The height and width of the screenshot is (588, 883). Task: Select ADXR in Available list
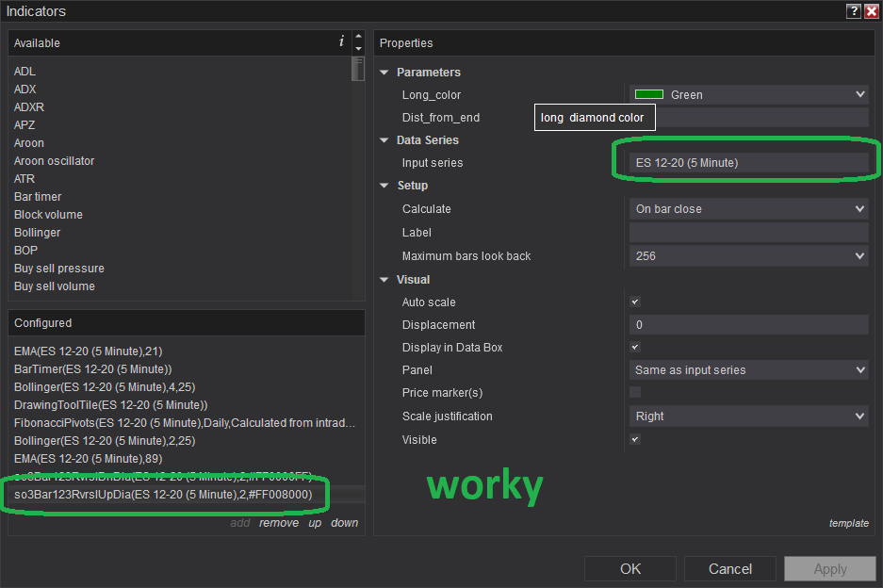tap(28, 107)
